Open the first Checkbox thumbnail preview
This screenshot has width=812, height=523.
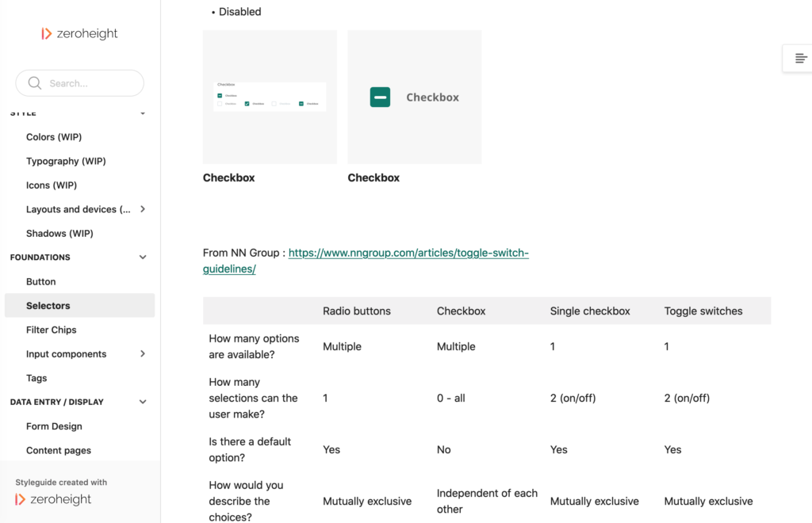click(x=270, y=97)
